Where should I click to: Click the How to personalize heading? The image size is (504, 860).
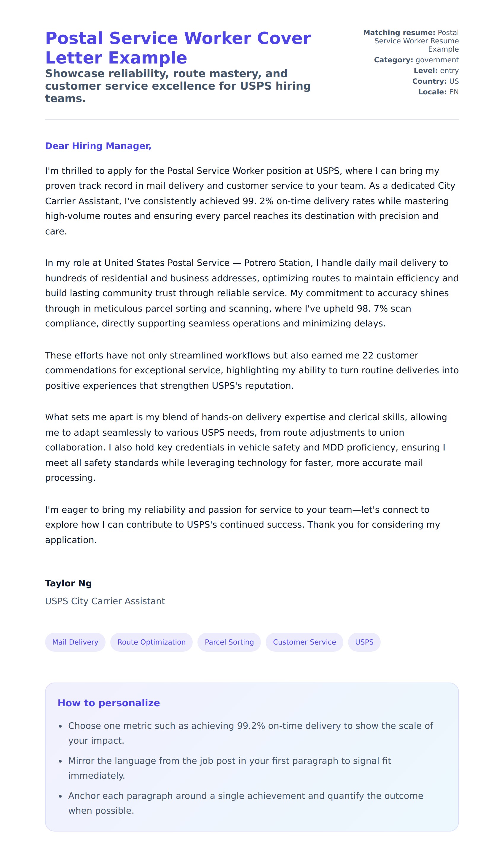coord(109,703)
